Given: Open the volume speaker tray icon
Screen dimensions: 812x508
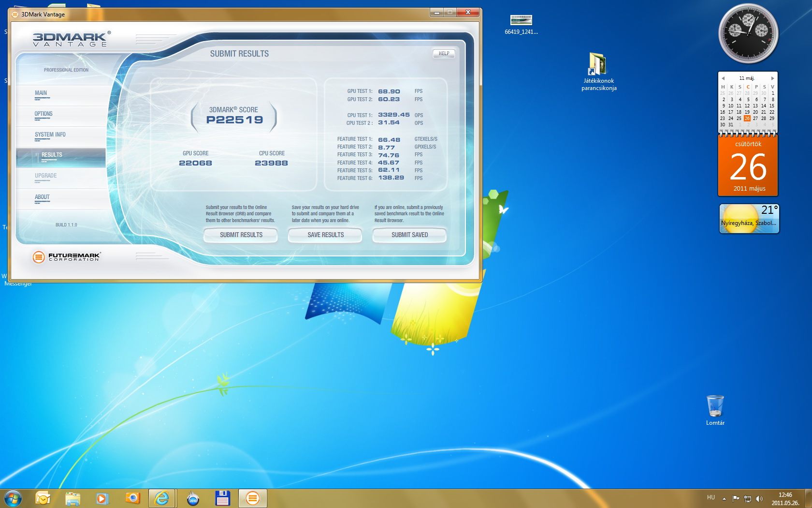Looking at the screenshot, I should 759,498.
